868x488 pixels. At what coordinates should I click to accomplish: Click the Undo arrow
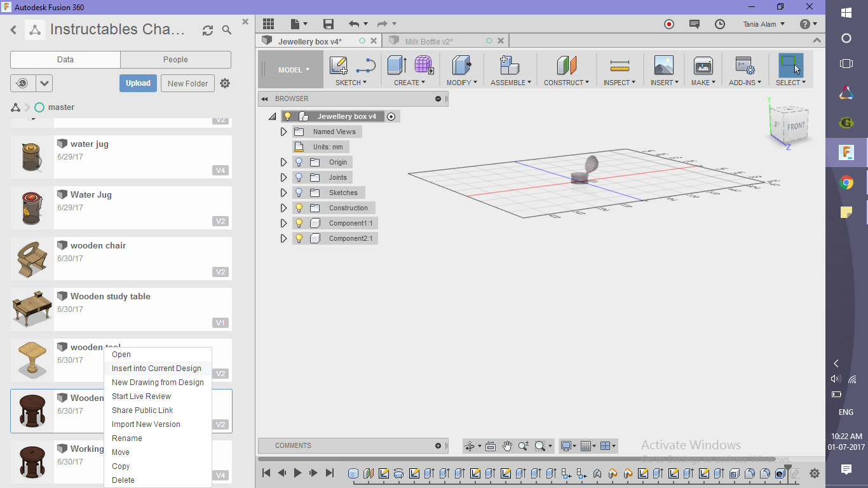tap(354, 24)
